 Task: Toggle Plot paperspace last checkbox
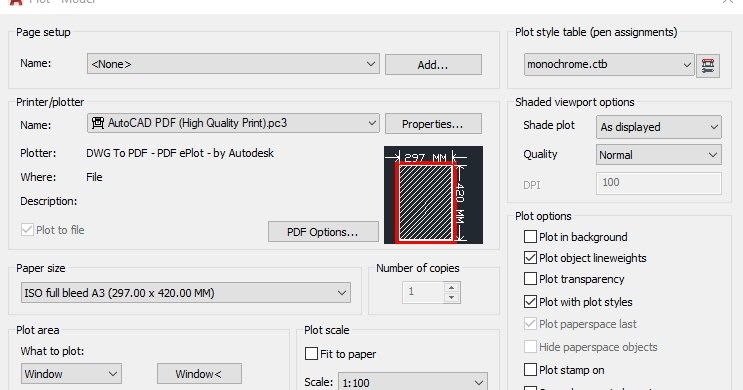pos(530,324)
